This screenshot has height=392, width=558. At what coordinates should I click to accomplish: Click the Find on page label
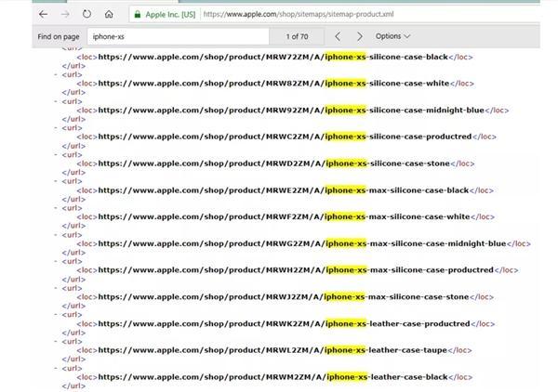(59, 36)
